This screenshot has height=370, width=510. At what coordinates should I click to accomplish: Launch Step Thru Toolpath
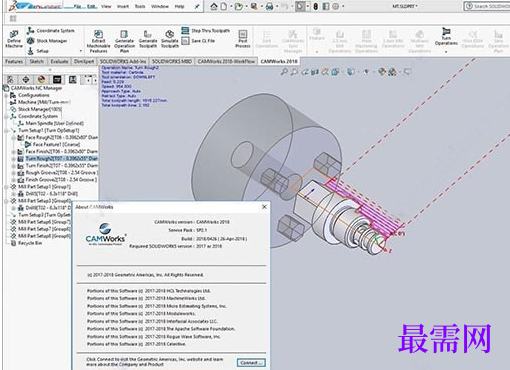pos(206,31)
